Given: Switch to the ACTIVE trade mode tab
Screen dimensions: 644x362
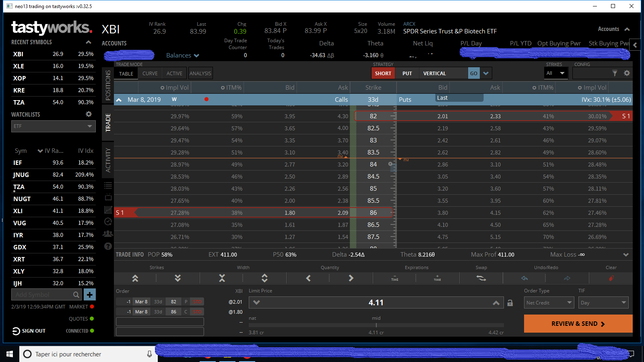Looking at the screenshot, I should coord(174,73).
